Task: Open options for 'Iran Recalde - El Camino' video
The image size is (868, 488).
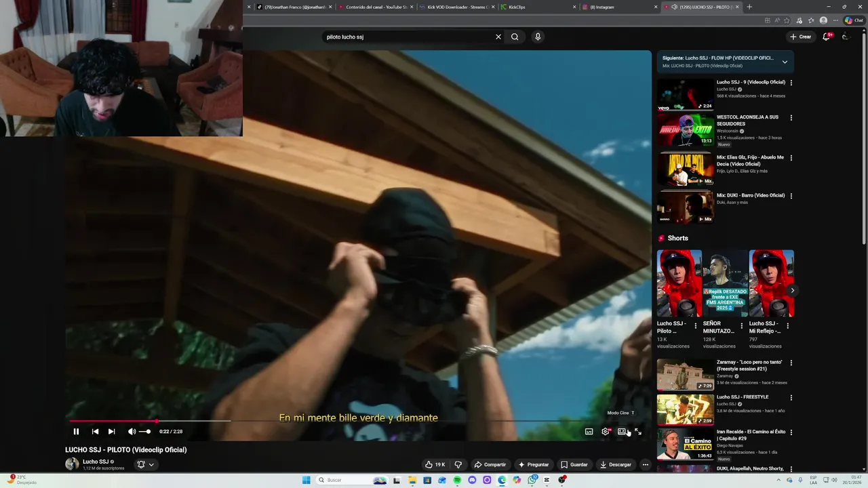Action: 791,432
